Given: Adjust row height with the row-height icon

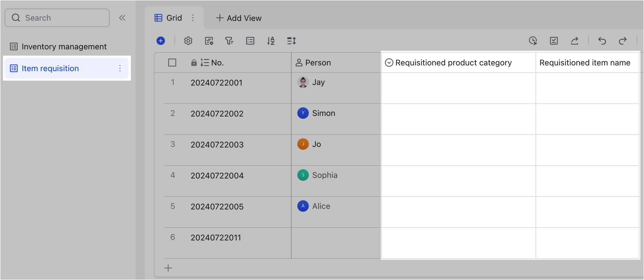Looking at the screenshot, I should pos(291,41).
